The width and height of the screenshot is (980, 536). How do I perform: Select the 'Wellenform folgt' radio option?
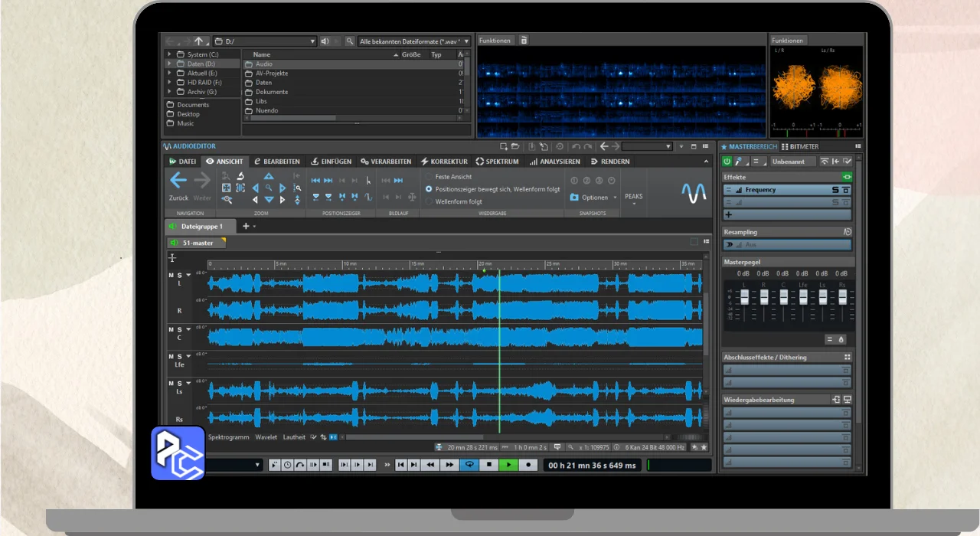(x=429, y=201)
